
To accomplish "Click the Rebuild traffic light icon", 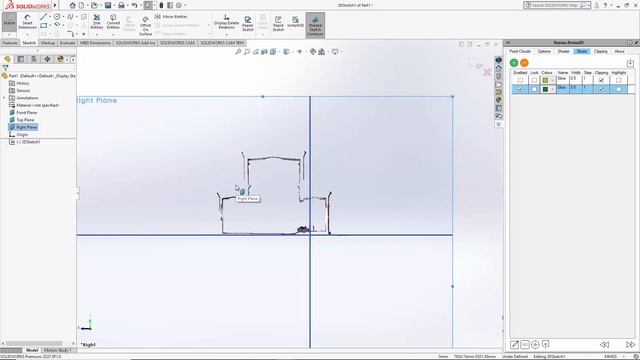I will pyautogui.click(x=161, y=5).
